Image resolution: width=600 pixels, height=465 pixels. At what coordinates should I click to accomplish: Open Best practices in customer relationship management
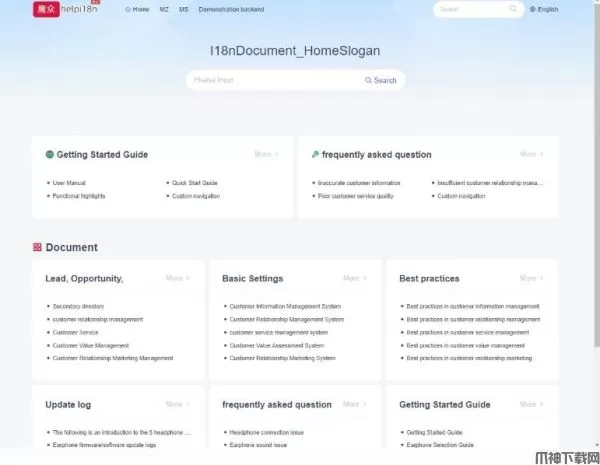473,320
